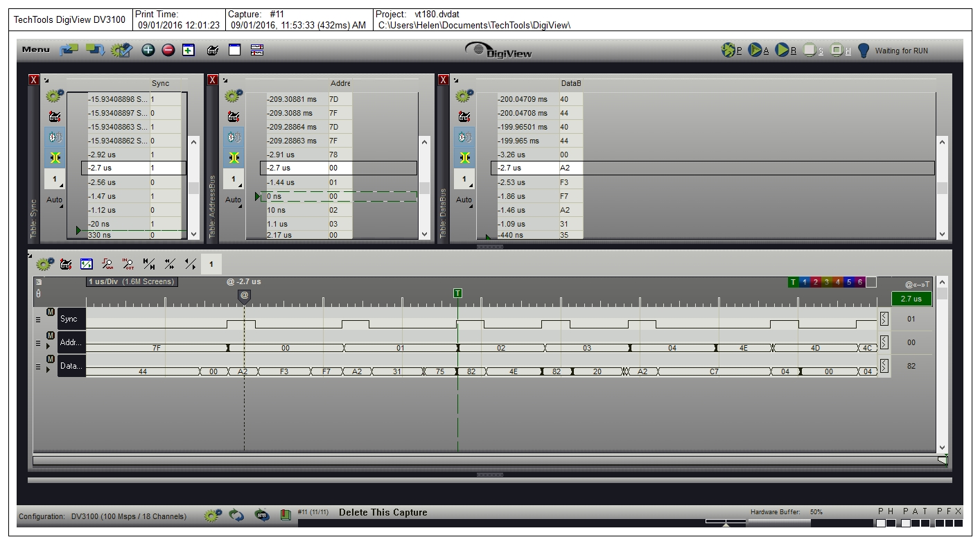
Task: Toggle the link icon in Sync table sidebar
Action: (54, 137)
